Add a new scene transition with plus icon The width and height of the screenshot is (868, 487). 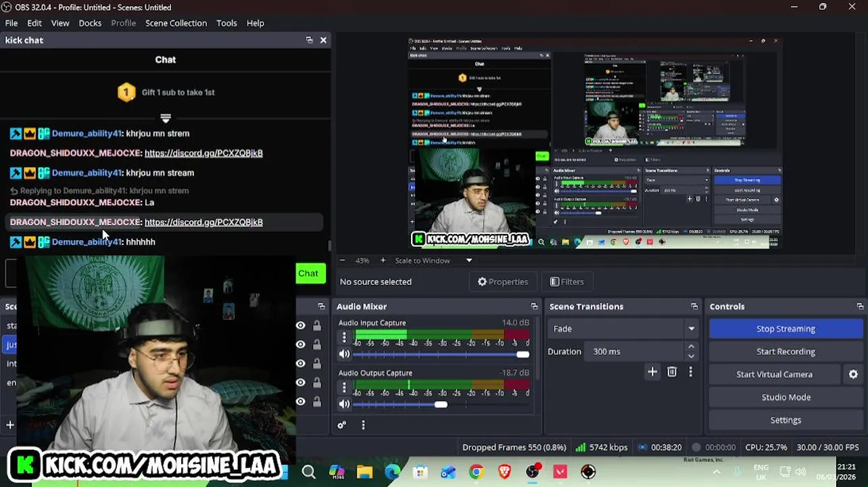(652, 371)
